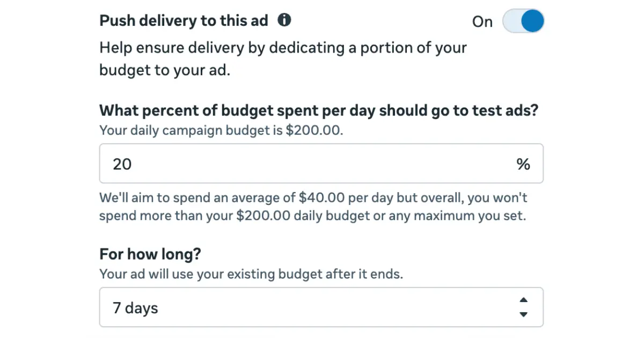This screenshot has width=644, height=338.
Task: Click "Your ad will use your existing budget" note
Action: (251, 274)
